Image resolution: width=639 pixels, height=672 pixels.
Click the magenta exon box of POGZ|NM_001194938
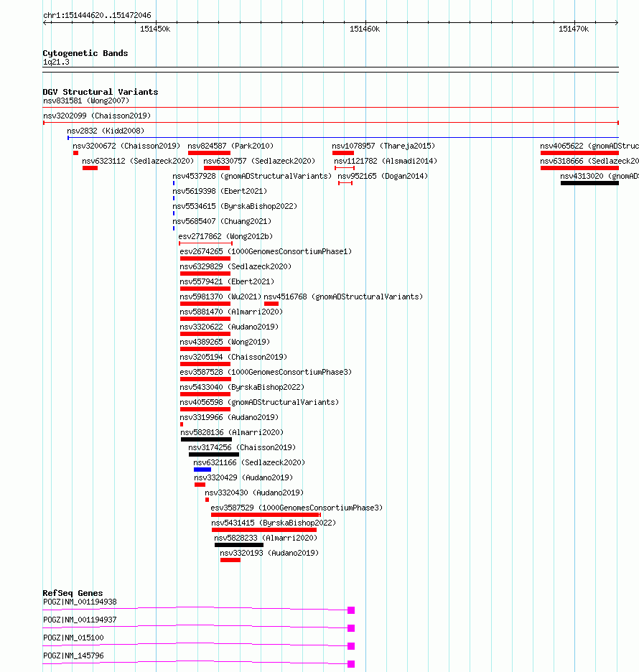point(351,610)
